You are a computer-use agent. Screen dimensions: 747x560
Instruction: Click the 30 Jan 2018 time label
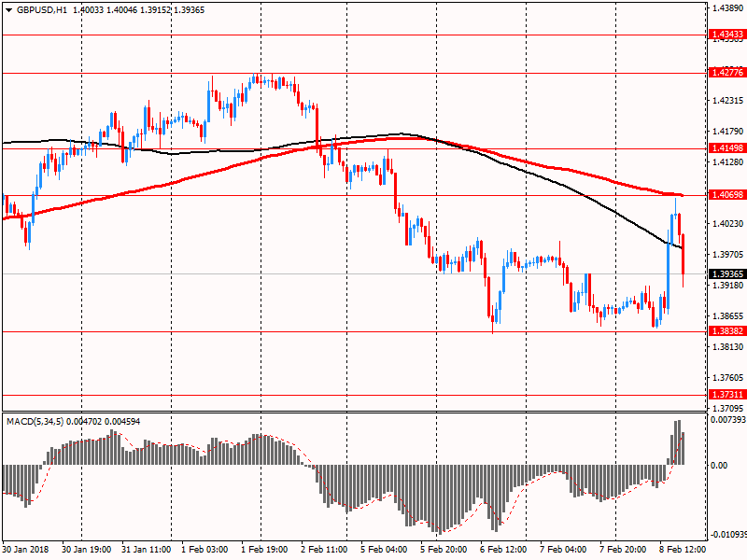(x=25, y=549)
